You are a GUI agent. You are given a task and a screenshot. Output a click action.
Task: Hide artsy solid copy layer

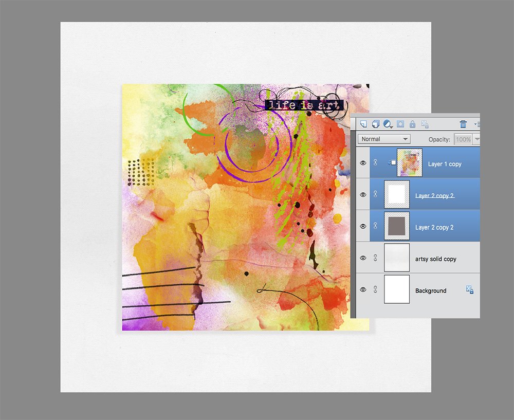tap(363, 258)
